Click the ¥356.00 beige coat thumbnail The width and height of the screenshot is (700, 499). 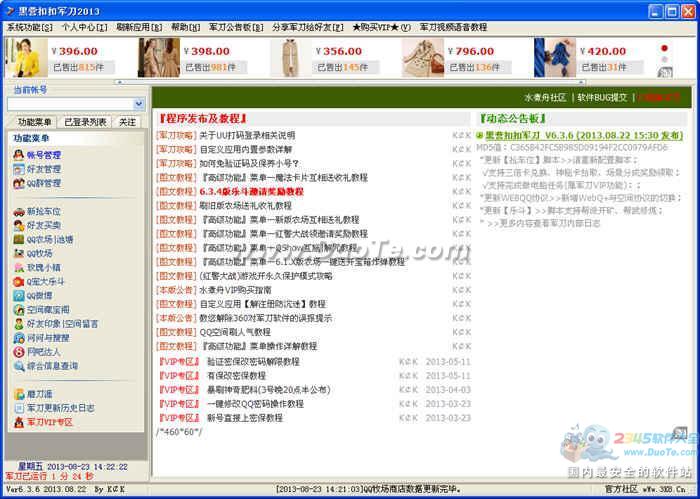pos(291,58)
